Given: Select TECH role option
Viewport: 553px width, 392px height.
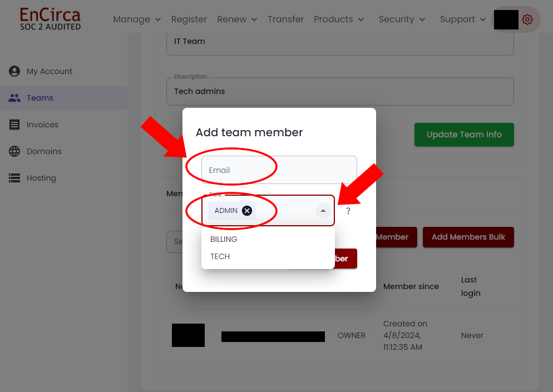Looking at the screenshot, I should point(220,256).
